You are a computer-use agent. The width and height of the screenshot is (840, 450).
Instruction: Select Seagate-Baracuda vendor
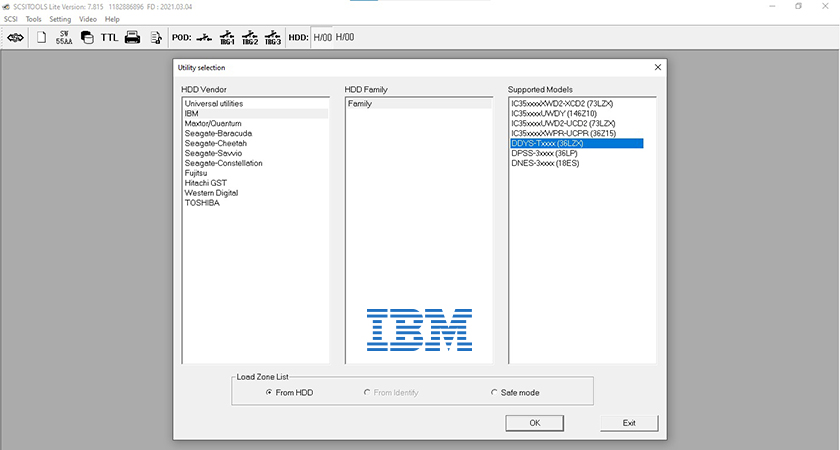click(256, 133)
